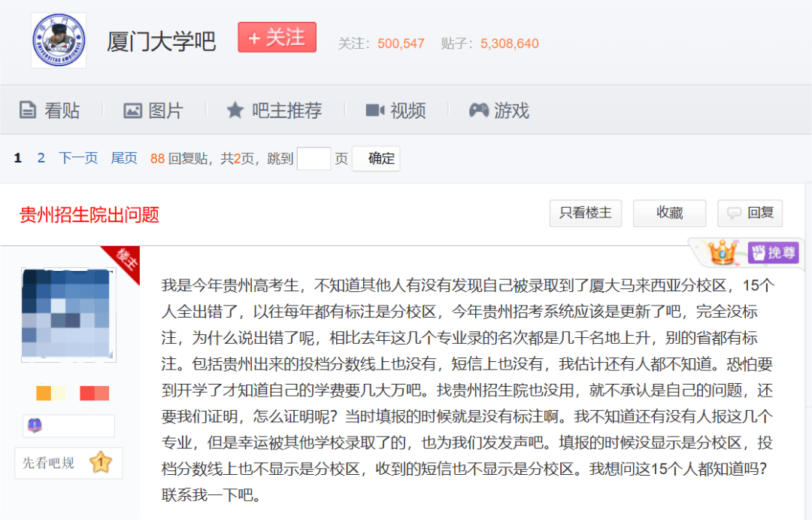Open the 视频 camera icon
Image resolution: width=812 pixels, height=520 pixels.
point(374,110)
